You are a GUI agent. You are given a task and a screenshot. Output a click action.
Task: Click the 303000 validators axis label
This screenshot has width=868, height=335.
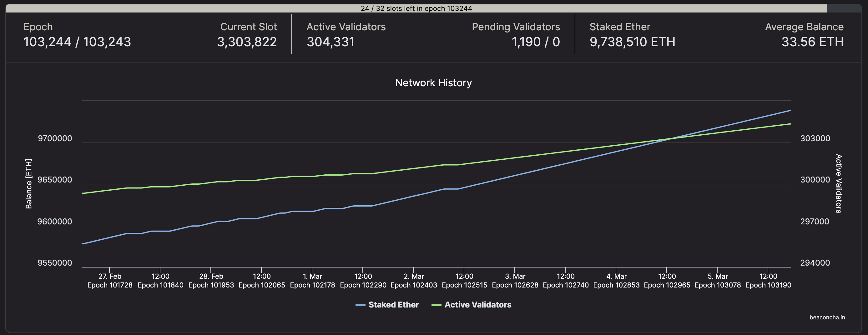pos(815,138)
